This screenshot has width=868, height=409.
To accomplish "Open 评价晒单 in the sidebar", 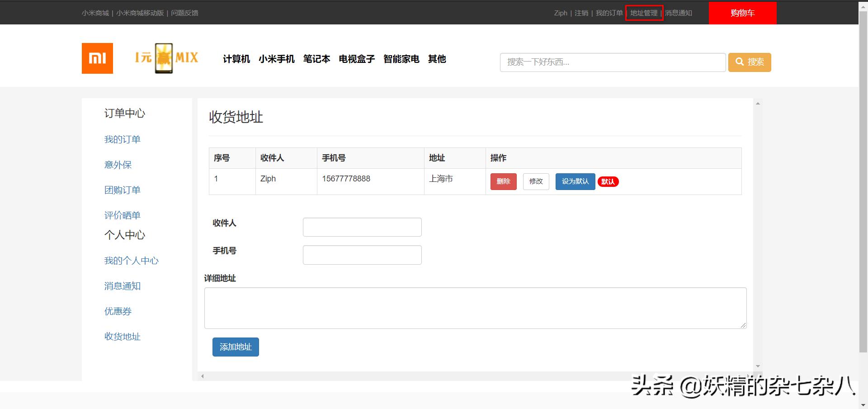I will (x=122, y=215).
